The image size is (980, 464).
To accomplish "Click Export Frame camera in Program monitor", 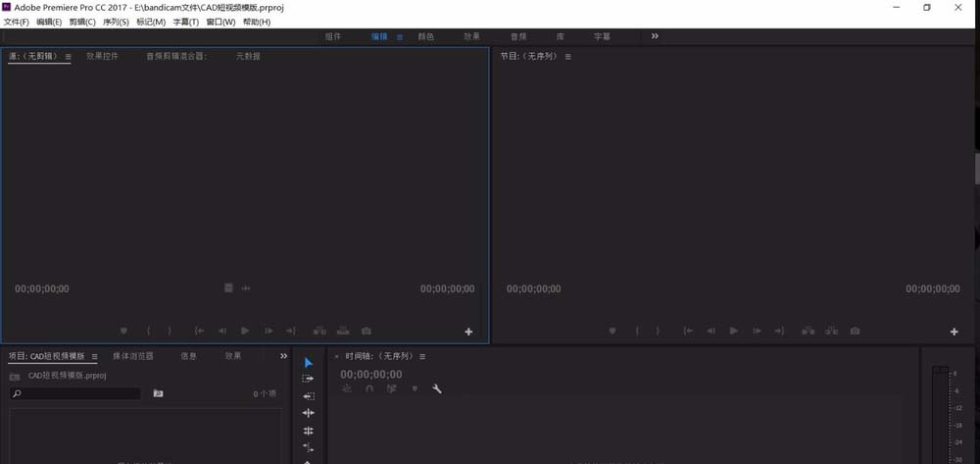I will coord(856,332).
